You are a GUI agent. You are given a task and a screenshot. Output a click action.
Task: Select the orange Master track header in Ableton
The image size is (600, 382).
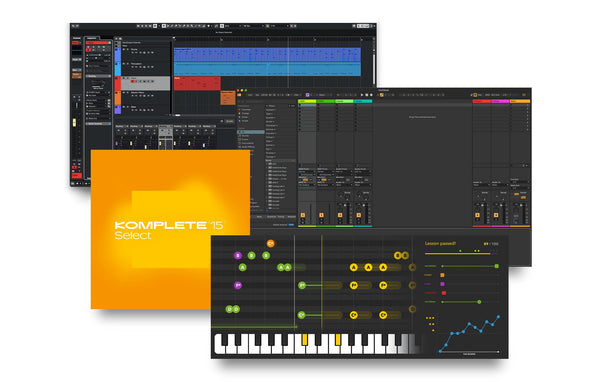click(x=520, y=101)
